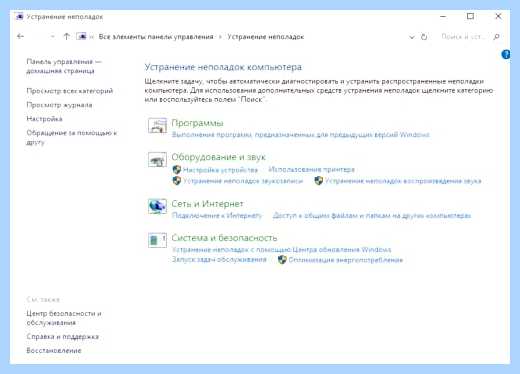Image resolution: width=520 pixels, height=374 pixels.
Task: Click shield icon beside Устранение неполадок звукозаписи
Action: (x=177, y=181)
